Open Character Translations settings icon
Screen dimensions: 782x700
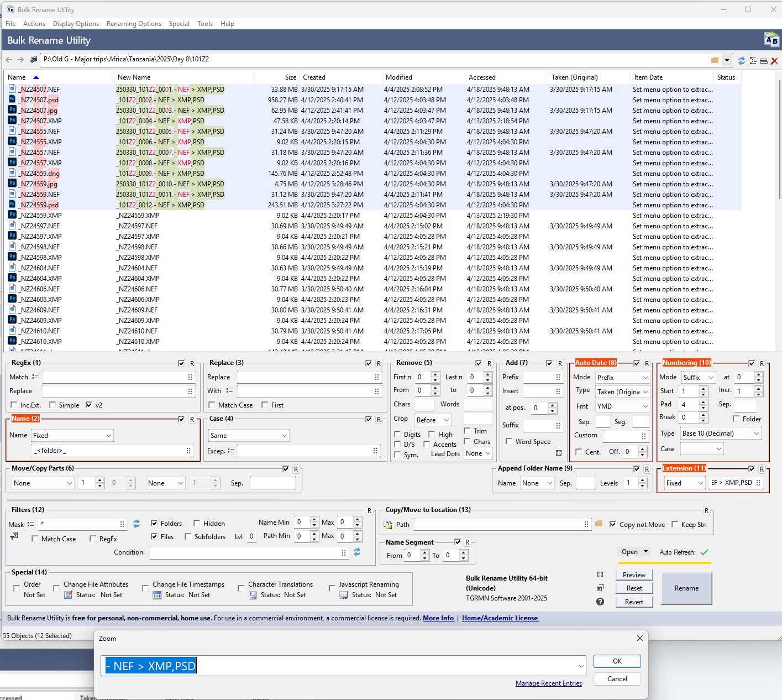pyautogui.click(x=253, y=595)
